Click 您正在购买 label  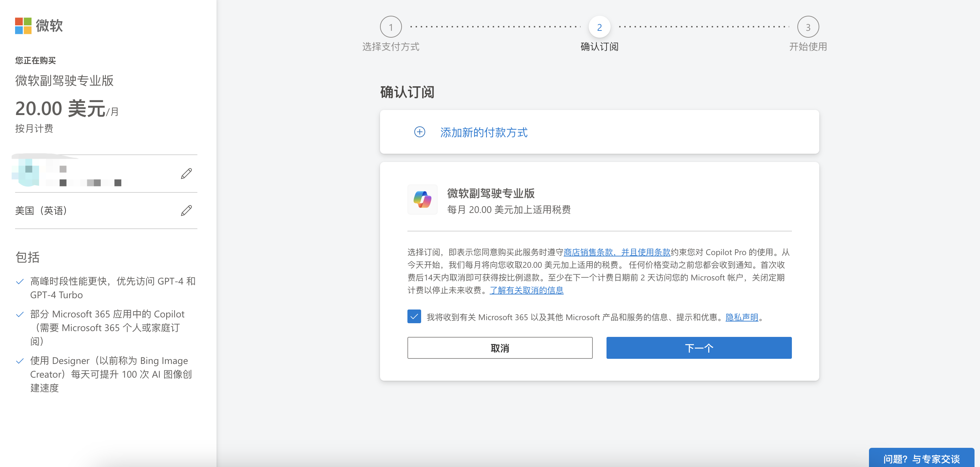pyautogui.click(x=35, y=60)
